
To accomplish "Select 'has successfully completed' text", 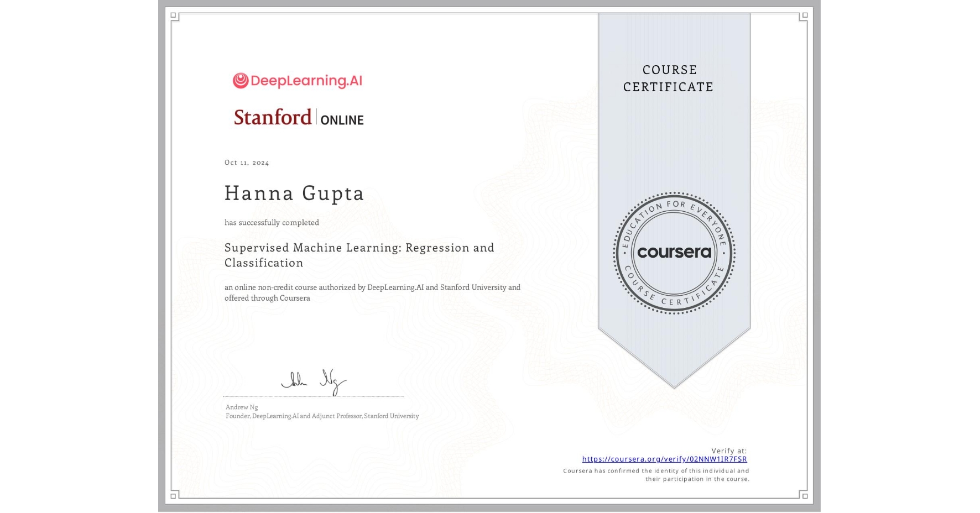I will pyautogui.click(x=272, y=222).
